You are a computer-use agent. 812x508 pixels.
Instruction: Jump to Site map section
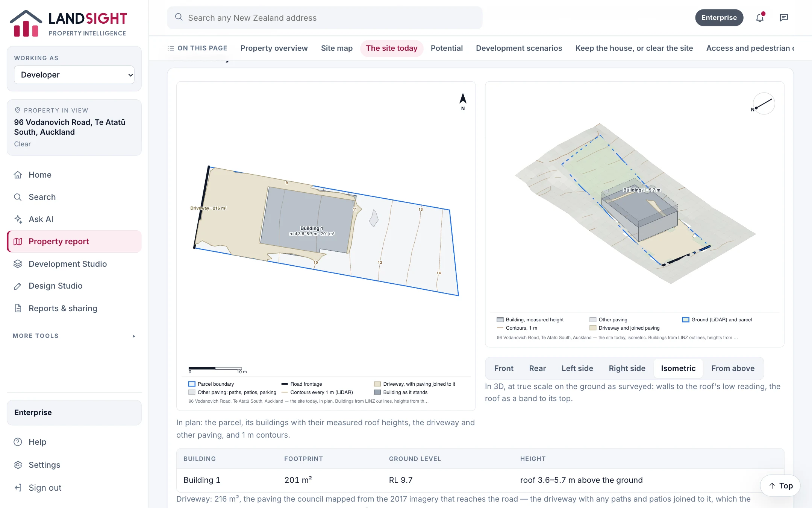click(x=337, y=48)
